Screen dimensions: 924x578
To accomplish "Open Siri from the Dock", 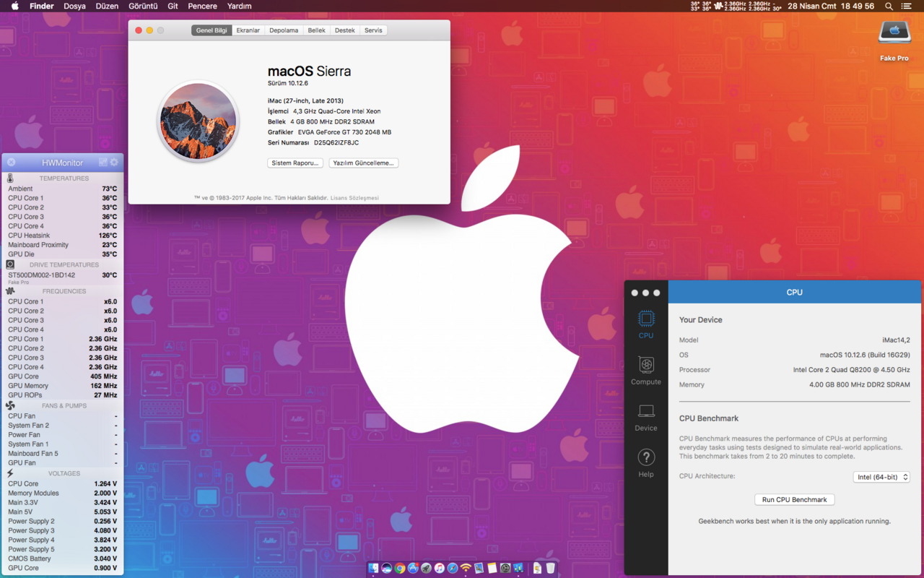I will pyautogui.click(x=386, y=569).
